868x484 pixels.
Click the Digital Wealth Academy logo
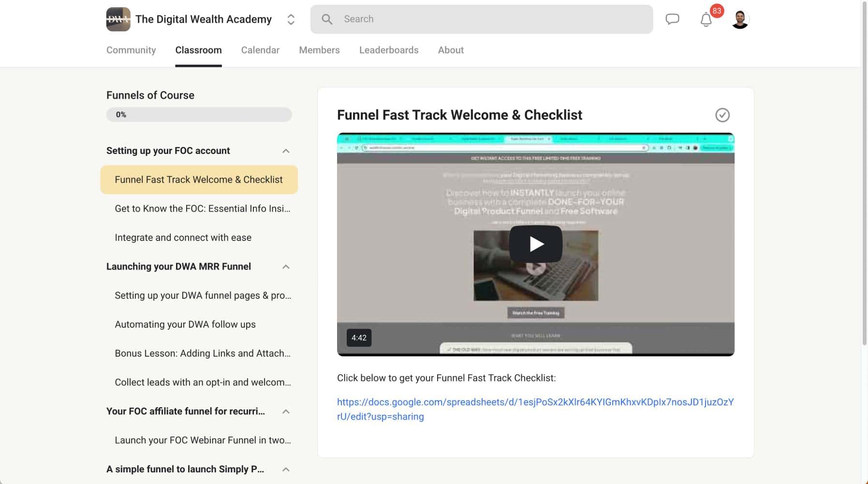[x=118, y=19]
